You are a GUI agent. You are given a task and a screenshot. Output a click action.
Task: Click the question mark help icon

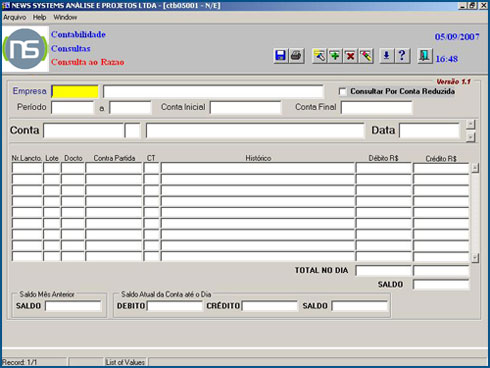402,56
